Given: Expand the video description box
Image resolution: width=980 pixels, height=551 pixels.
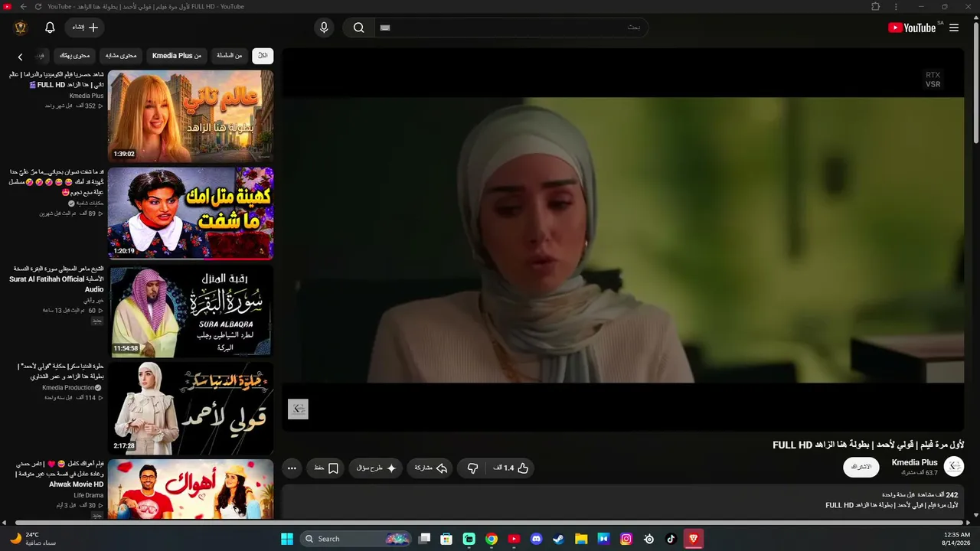Looking at the screenshot, I should coord(623,501).
